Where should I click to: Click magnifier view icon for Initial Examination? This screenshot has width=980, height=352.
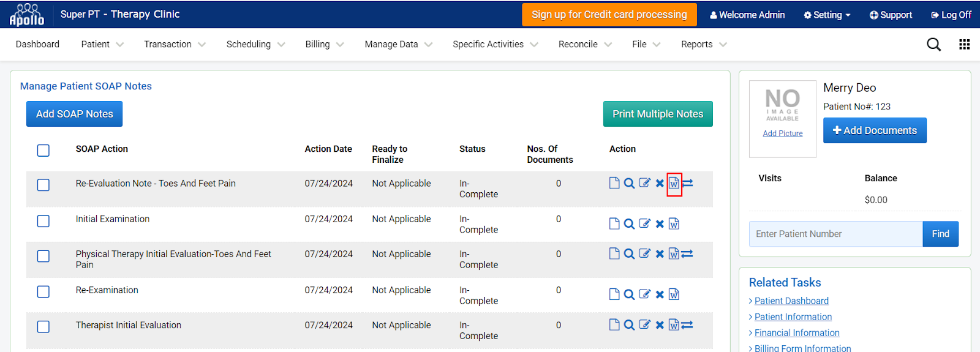[x=629, y=224]
